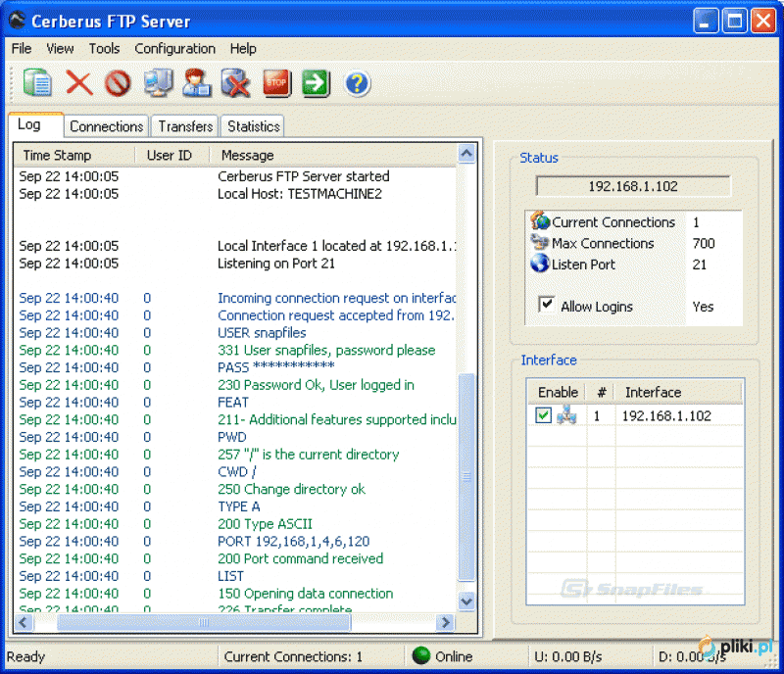Click the red STOP server toolbar icon

click(x=277, y=82)
